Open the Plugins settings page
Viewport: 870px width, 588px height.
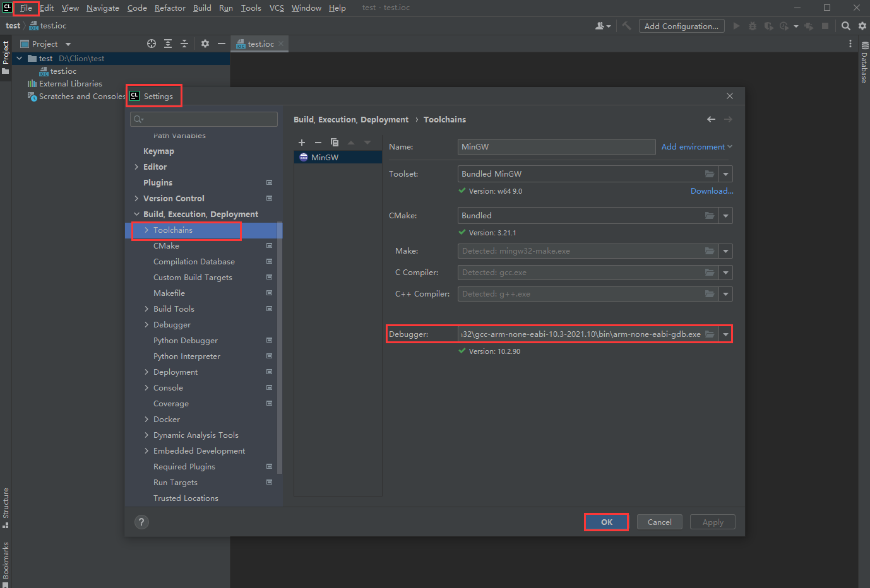pos(158,182)
